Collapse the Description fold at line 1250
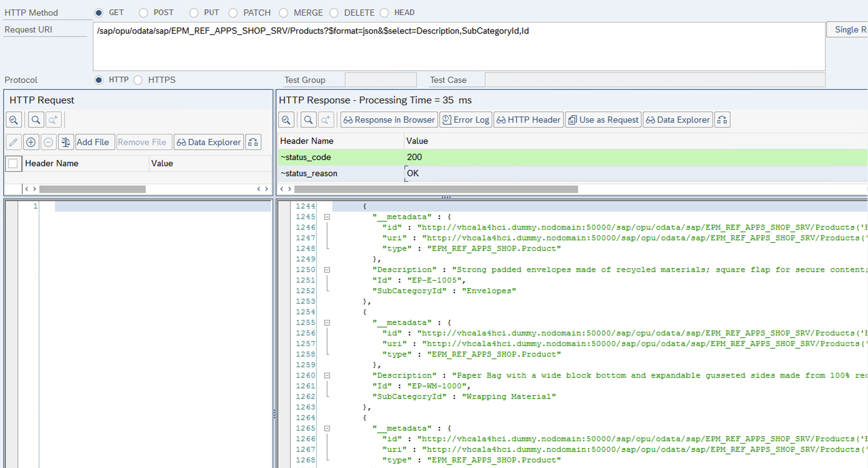Viewport: 868px width, 468px height. click(x=327, y=270)
